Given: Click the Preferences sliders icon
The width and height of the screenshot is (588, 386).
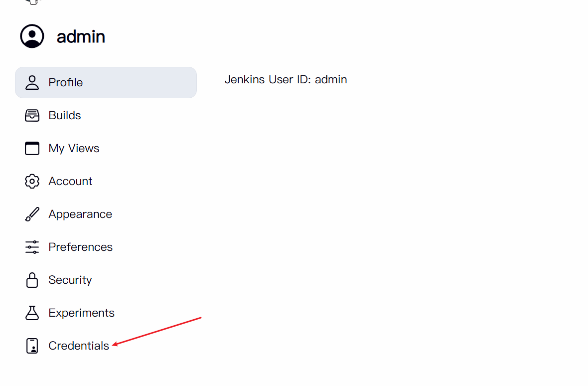Looking at the screenshot, I should tap(32, 247).
